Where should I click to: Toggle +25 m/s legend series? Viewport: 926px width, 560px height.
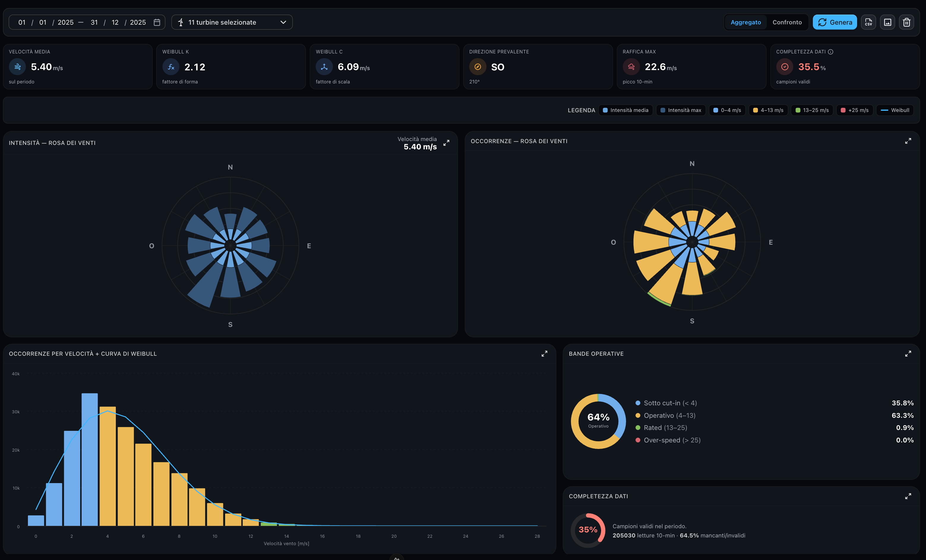855,110
